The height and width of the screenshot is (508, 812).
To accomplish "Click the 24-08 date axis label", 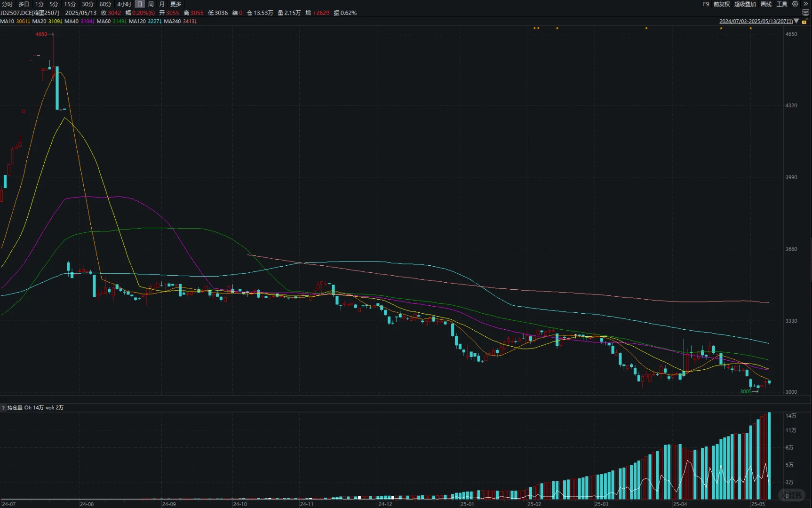I will pos(87,504).
